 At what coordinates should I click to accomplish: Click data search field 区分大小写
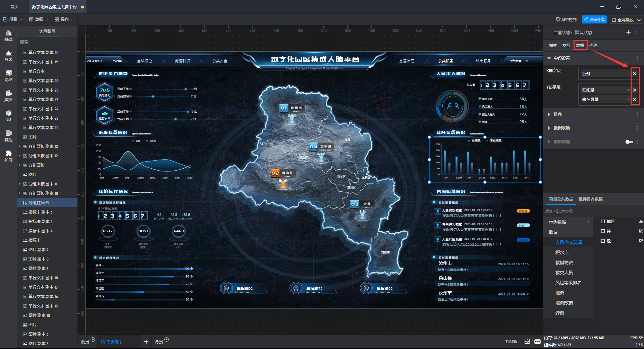593,211
